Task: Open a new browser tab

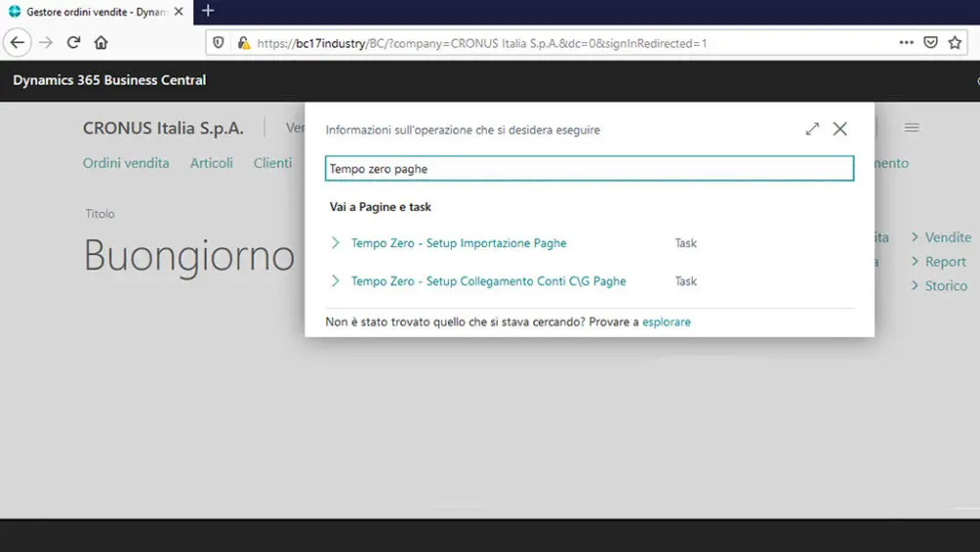Action: coord(208,11)
